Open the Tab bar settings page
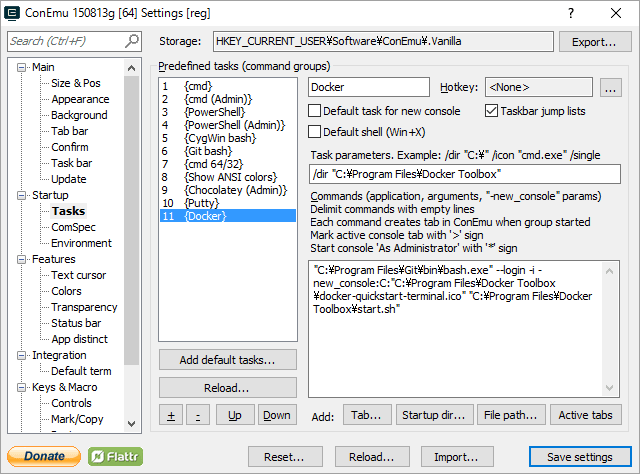640x474 pixels. (x=69, y=131)
